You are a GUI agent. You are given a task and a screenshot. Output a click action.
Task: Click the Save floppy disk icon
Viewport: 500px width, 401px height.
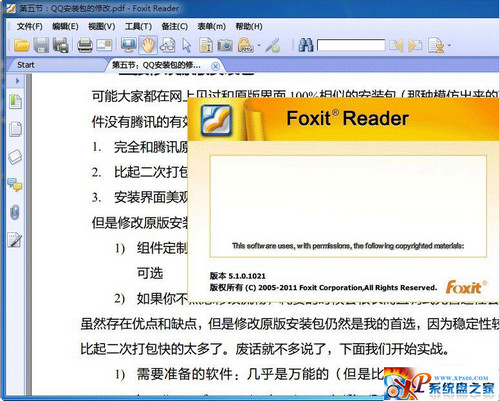(x=41, y=45)
